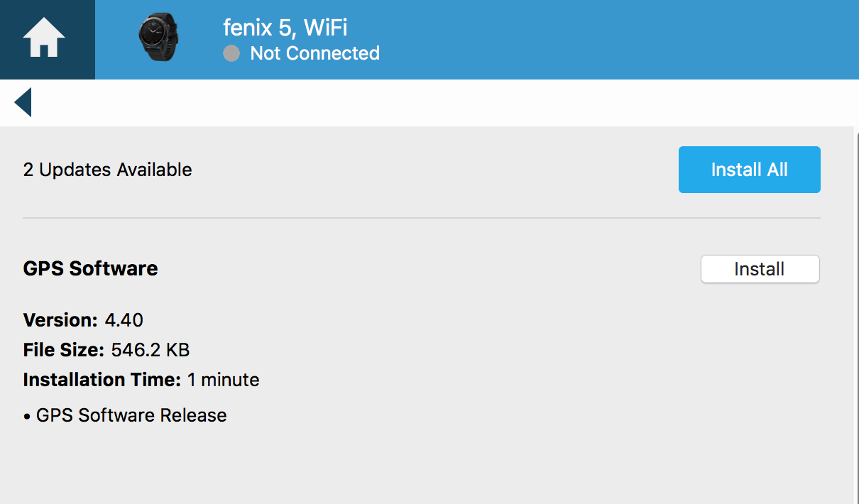
Task: Select the GPS Software Release bullet note
Action: click(x=125, y=415)
